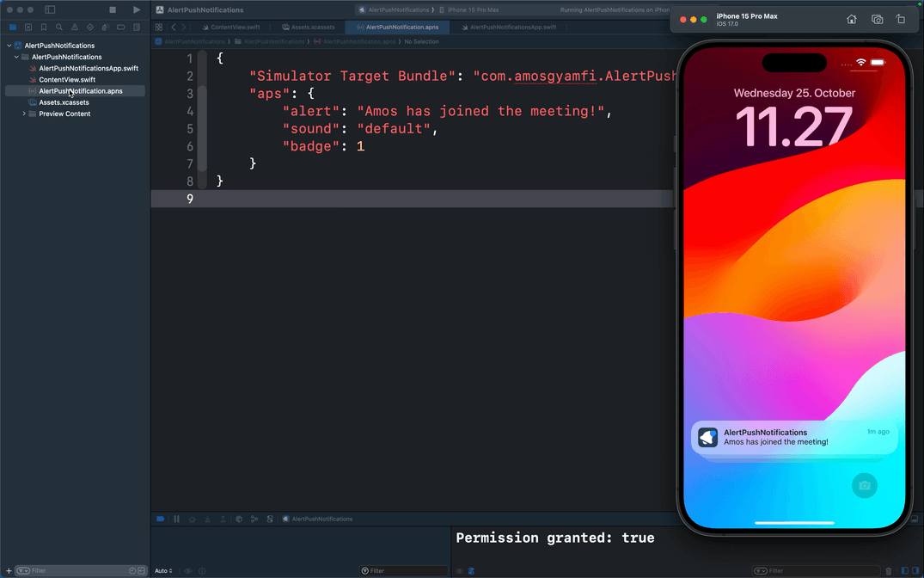Open the Test navigator diamond icon
The height and width of the screenshot is (578, 924).
[x=89, y=28]
